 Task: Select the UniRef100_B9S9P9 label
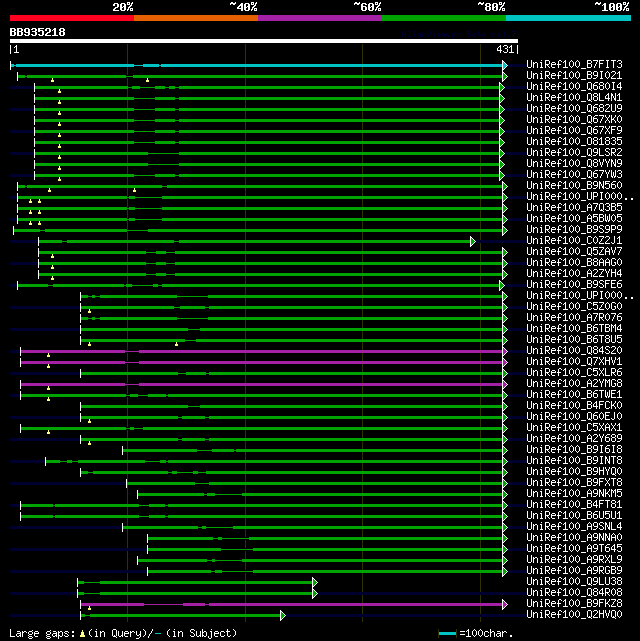tap(574, 229)
